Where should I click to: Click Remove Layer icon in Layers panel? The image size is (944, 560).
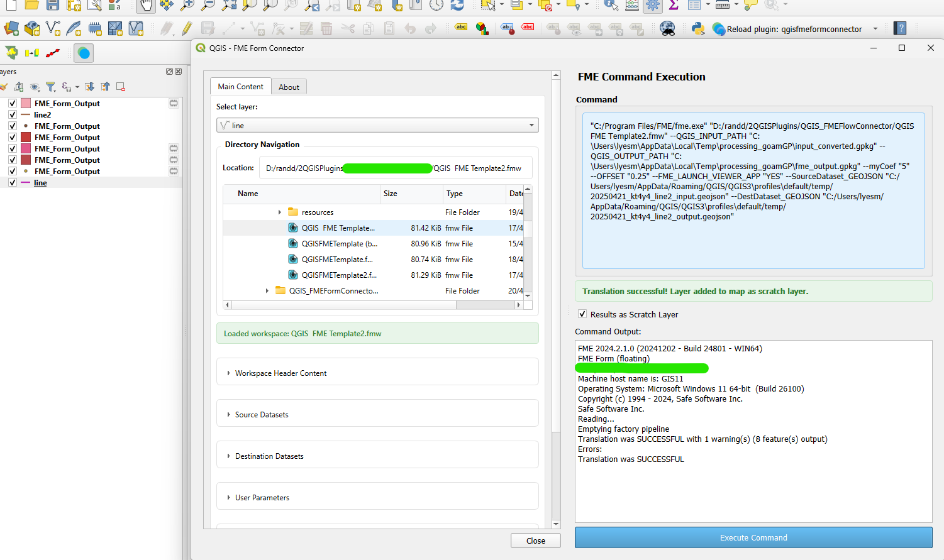click(121, 87)
